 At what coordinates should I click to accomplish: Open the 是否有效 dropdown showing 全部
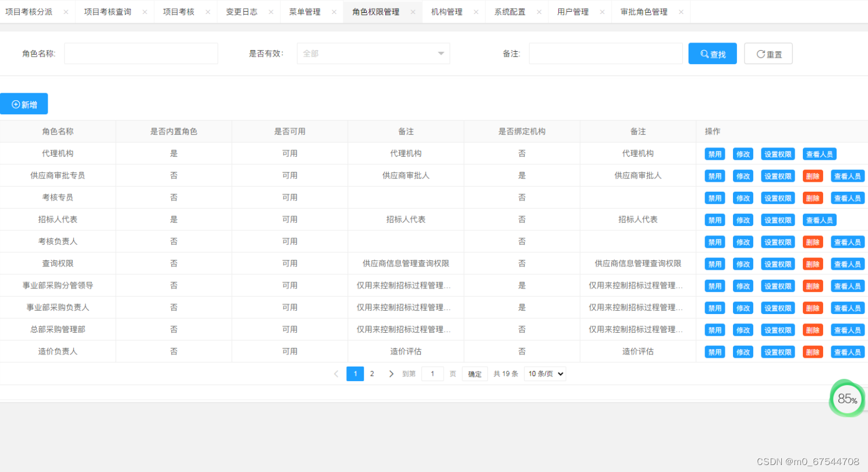coord(372,53)
